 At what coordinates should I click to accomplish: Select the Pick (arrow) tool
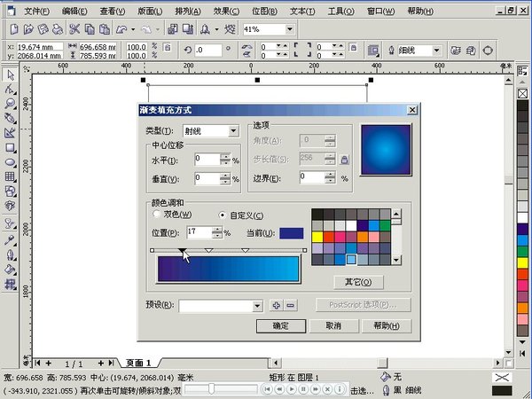(x=10, y=74)
